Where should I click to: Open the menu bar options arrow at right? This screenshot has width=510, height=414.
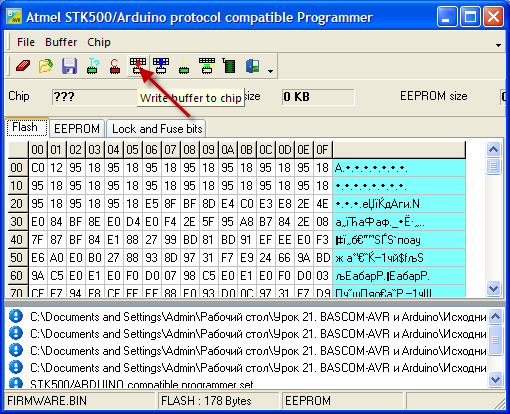point(498,45)
